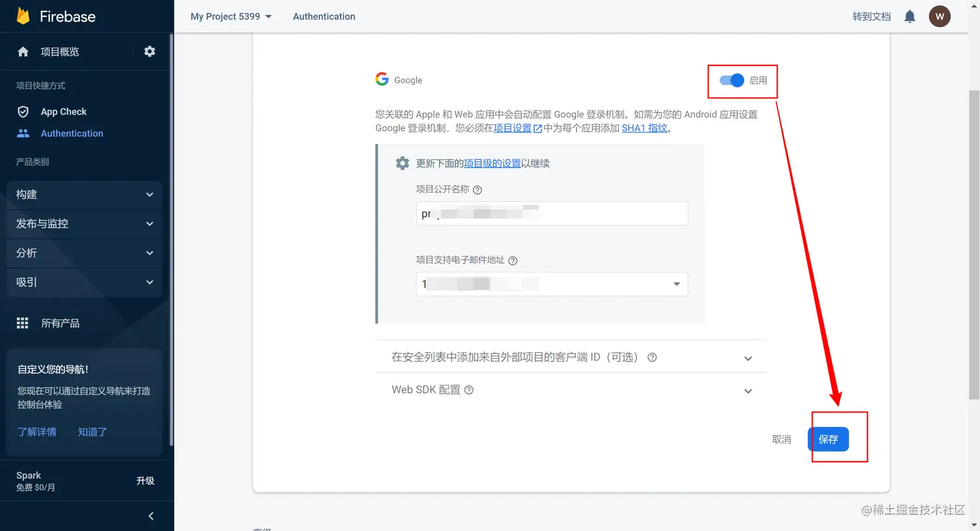This screenshot has width=980, height=531.
Task: Open the SHA1 指纹 link
Action: 644,128
